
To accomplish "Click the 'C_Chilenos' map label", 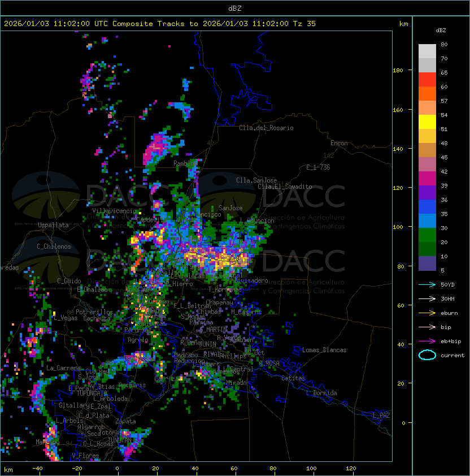I will tap(54, 246).
